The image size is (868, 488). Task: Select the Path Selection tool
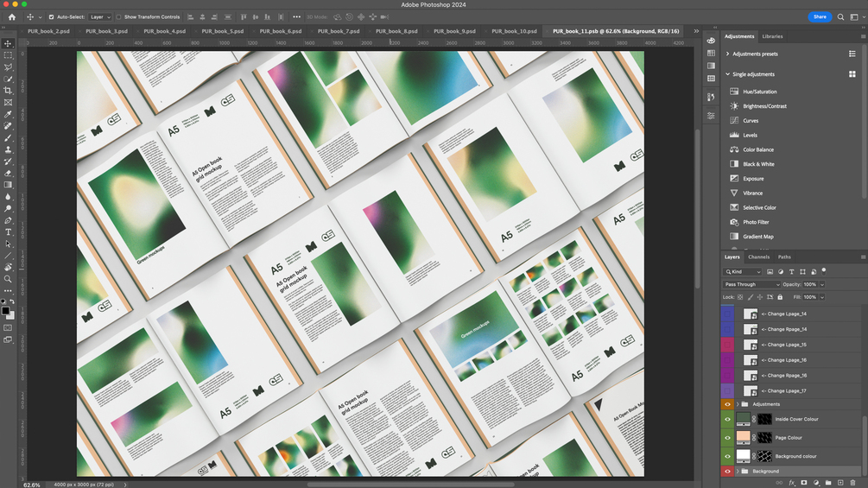(x=8, y=244)
